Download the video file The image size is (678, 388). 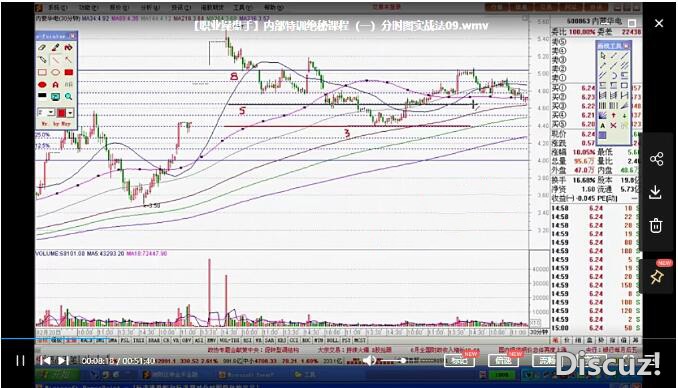[x=656, y=192]
